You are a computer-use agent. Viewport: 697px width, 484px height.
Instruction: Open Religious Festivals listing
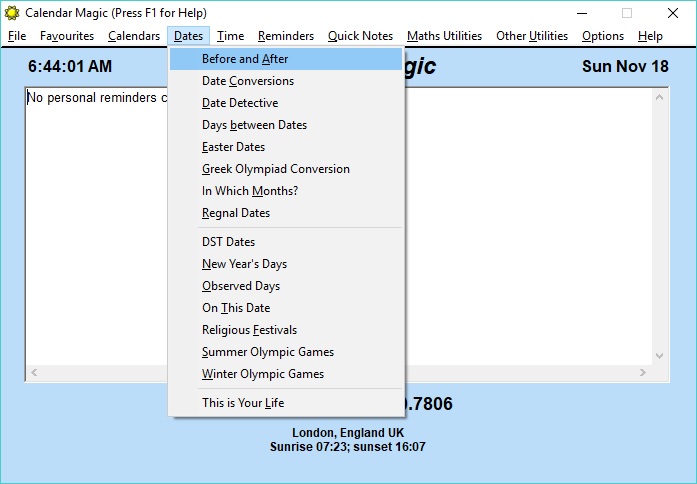249,330
